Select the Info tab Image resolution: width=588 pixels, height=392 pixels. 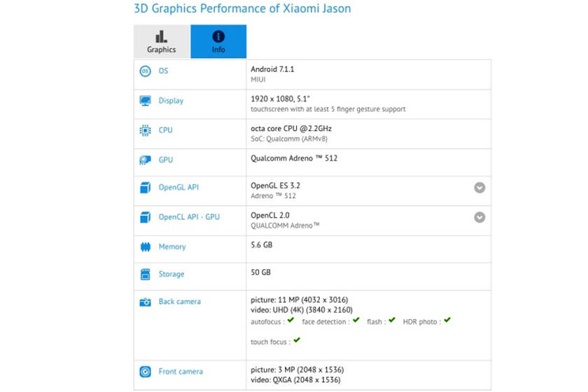tap(218, 41)
